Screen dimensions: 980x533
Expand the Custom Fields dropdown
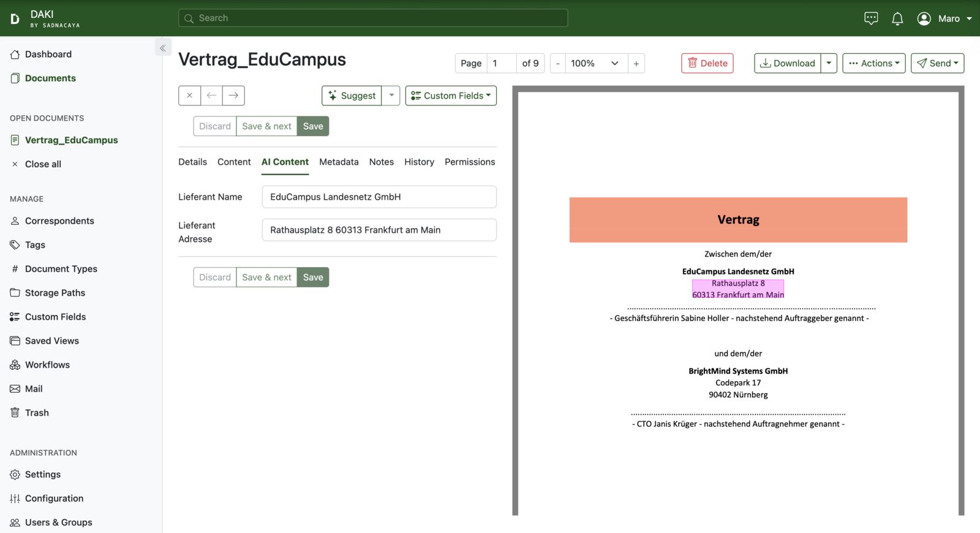pos(451,96)
